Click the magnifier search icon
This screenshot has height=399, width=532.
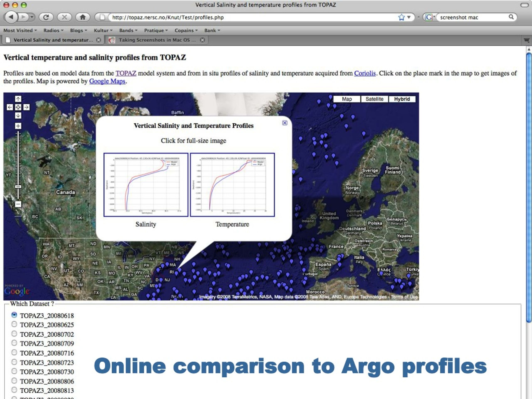tap(511, 17)
